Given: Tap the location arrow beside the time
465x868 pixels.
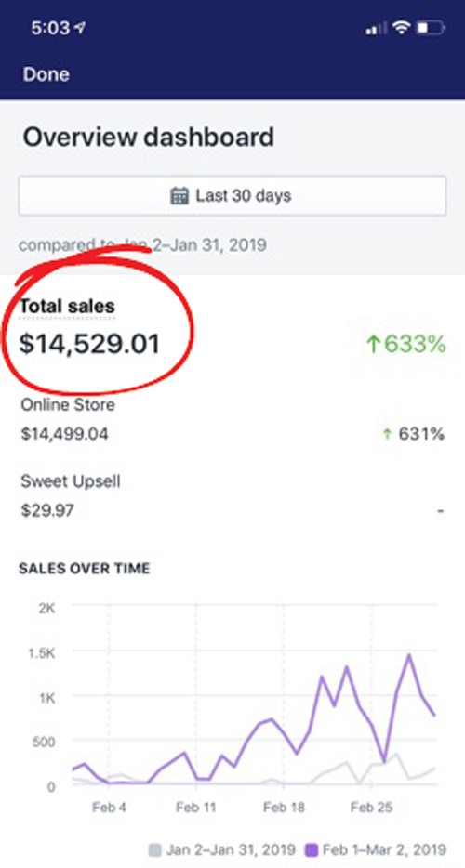Looking at the screenshot, I should 80,28.
